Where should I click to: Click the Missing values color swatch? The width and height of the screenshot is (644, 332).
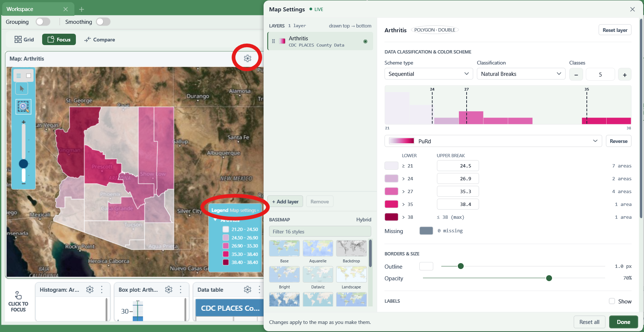point(426,230)
